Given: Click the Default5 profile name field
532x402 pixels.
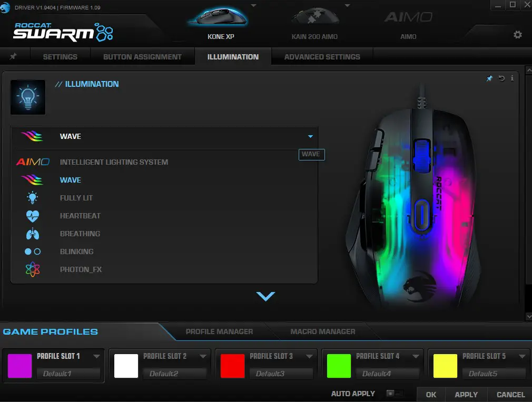Looking at the screenshot, I should point(494,374).
